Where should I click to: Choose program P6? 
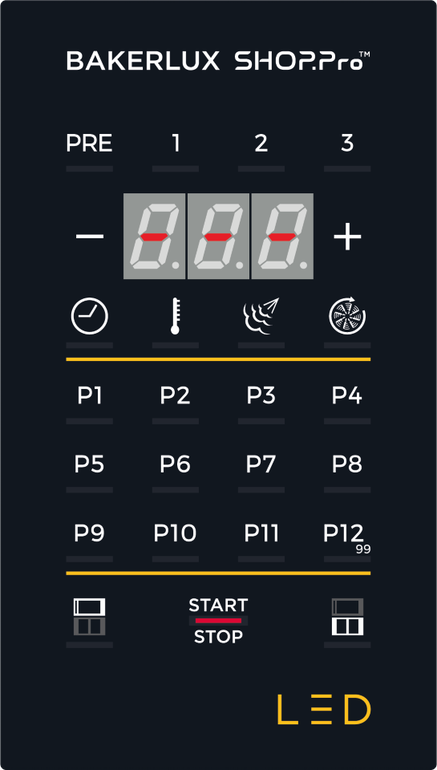pos(175,464)
